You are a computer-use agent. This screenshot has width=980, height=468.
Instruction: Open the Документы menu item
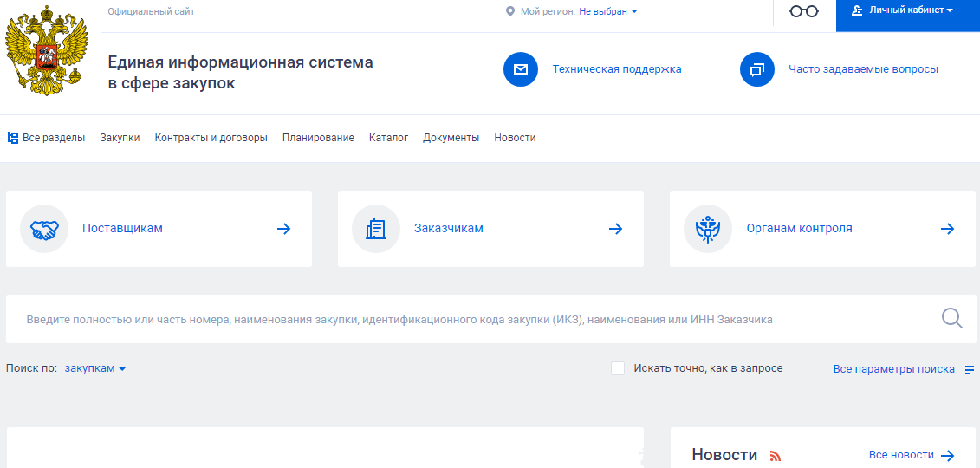451,138
